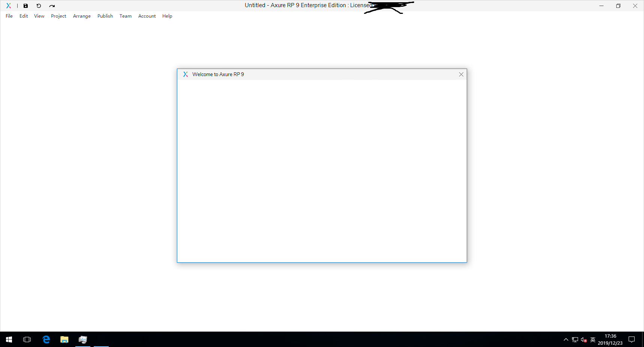Open the File menu
Image resolution: width=644 pixels, height=347 pixels.
(9, 16)
